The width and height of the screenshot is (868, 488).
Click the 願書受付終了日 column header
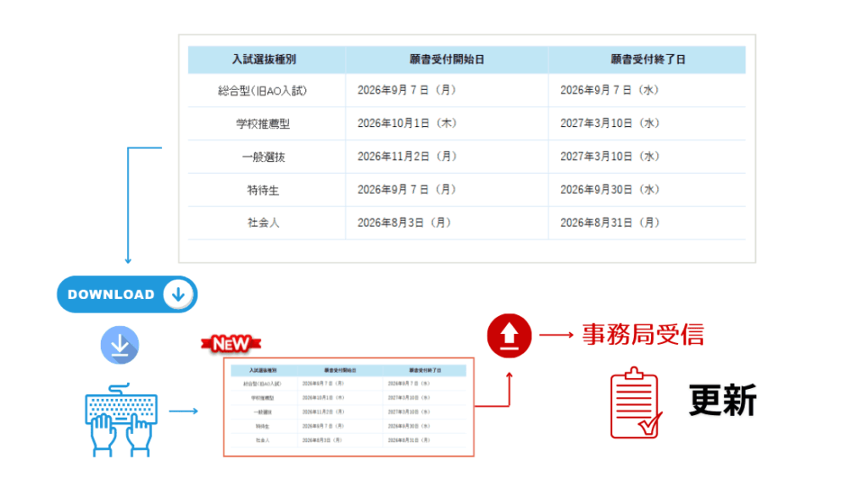[x=648, y=59]
